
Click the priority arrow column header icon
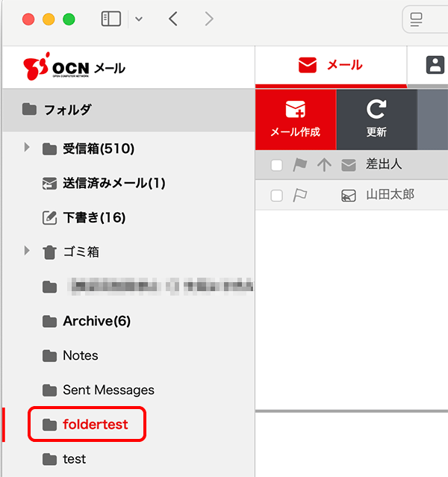pyautogui.click(x=324, y=166)
